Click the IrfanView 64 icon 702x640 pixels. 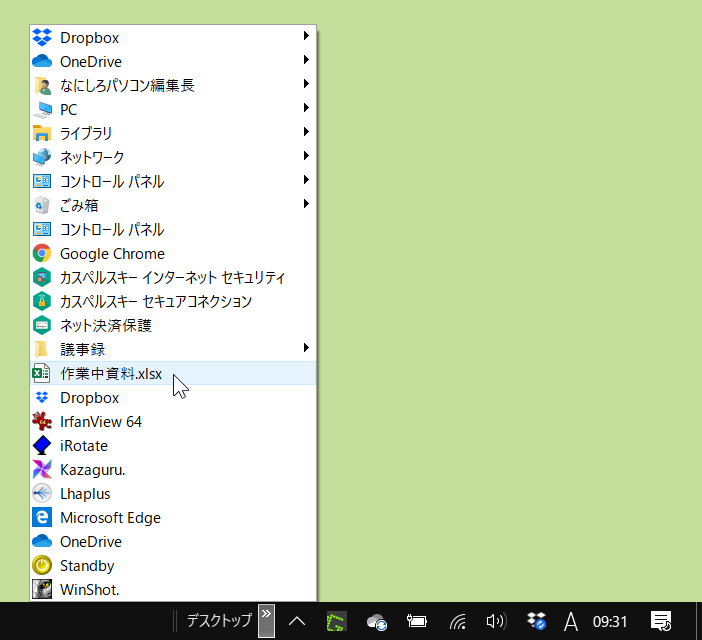[42, 422]
